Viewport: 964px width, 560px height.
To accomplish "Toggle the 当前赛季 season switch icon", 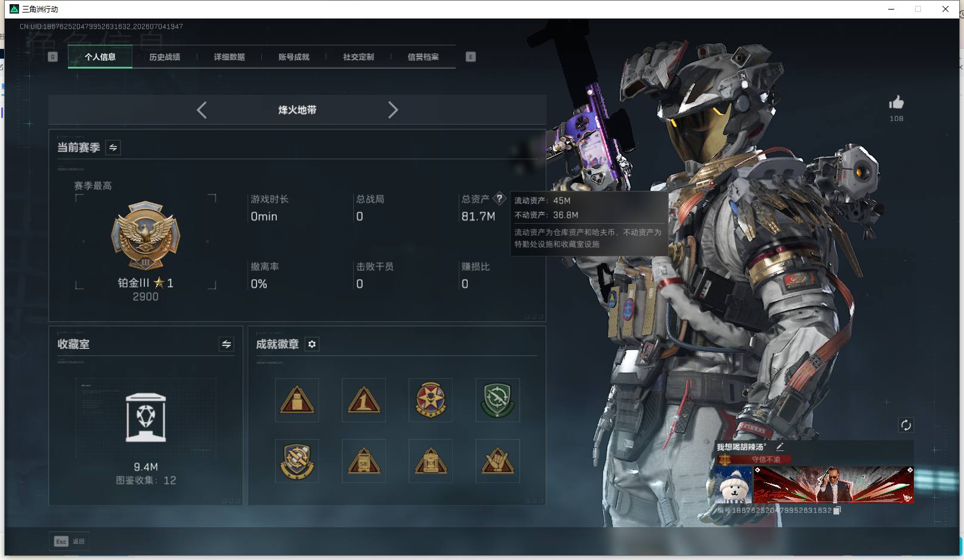I will pos(113,147).
